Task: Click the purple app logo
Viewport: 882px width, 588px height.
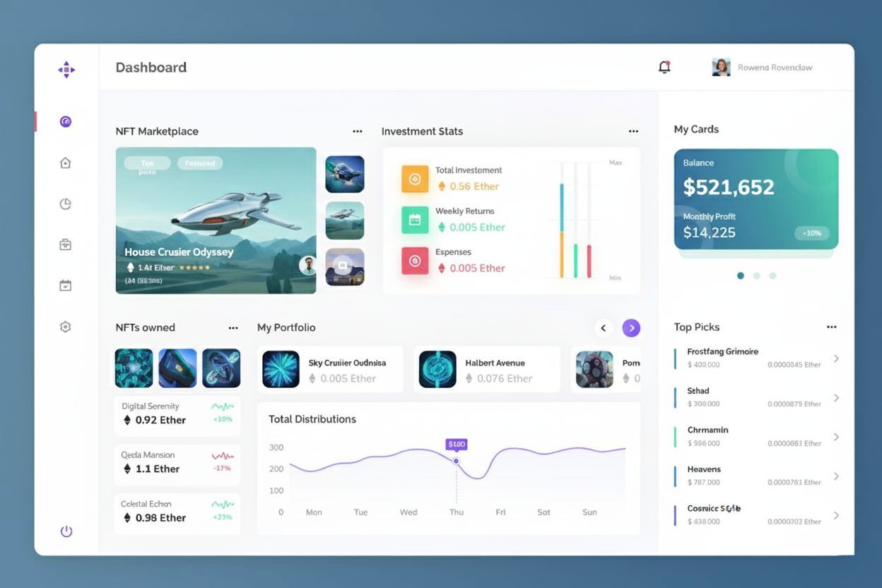Action: (66, 69)
